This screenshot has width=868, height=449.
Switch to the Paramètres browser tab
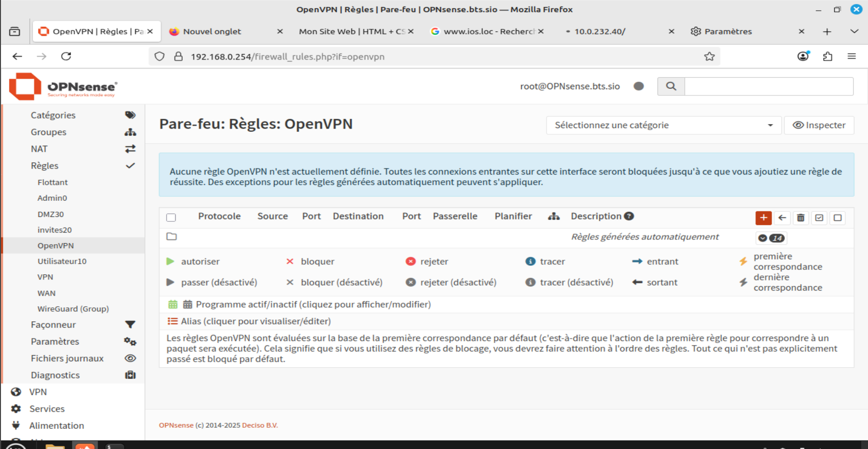[x=746, y=31]
